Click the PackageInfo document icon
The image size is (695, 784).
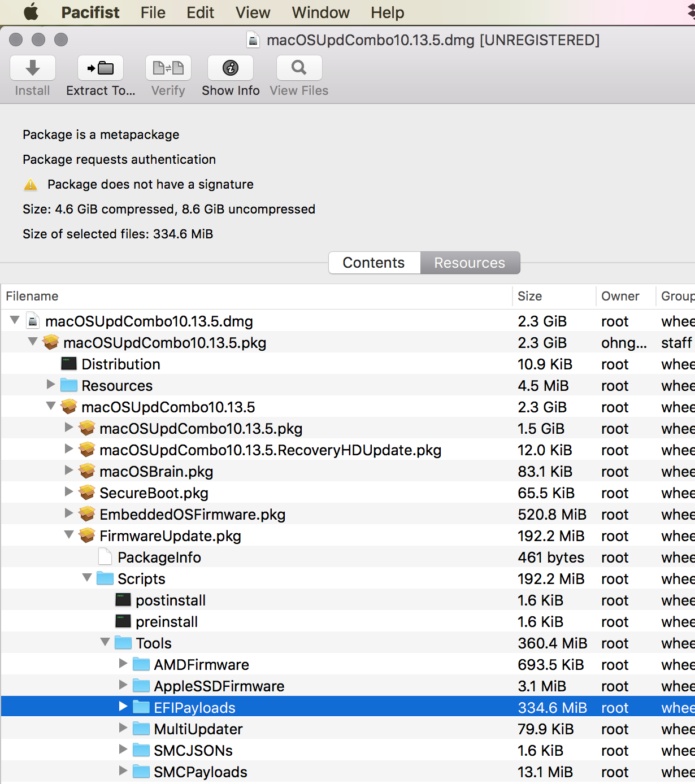click(105, 557)
